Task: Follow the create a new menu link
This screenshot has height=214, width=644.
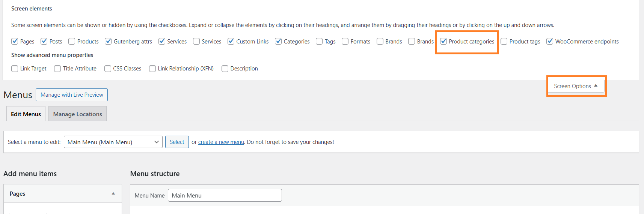Action: (221, 142)
